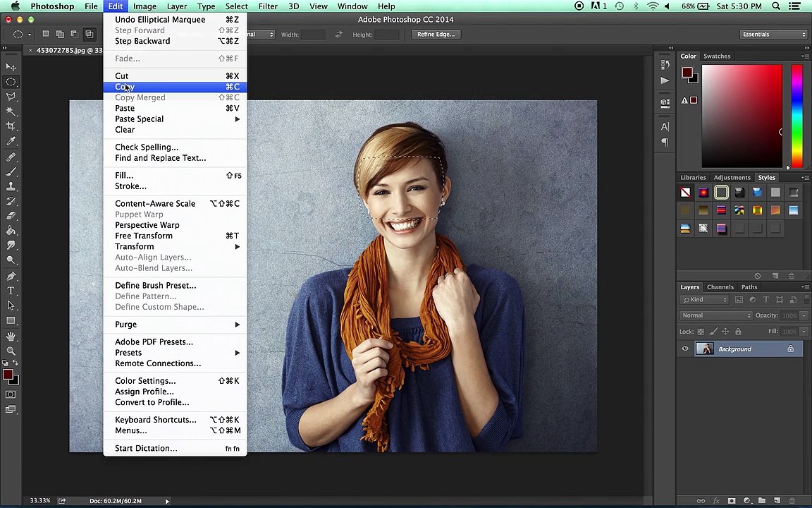812x508 pixels.
Task: Select the Paint Bucket tool
Action: [x=11, y=230]
